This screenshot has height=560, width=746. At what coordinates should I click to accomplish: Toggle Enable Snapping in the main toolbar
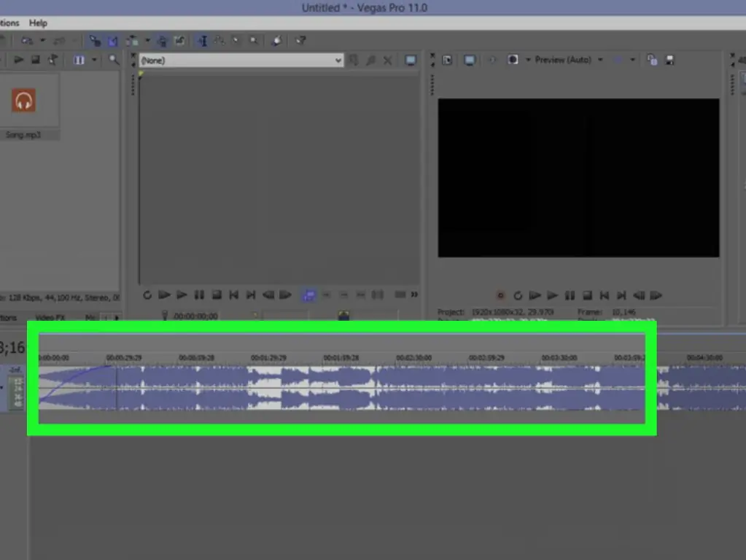[x=95, y=41]
